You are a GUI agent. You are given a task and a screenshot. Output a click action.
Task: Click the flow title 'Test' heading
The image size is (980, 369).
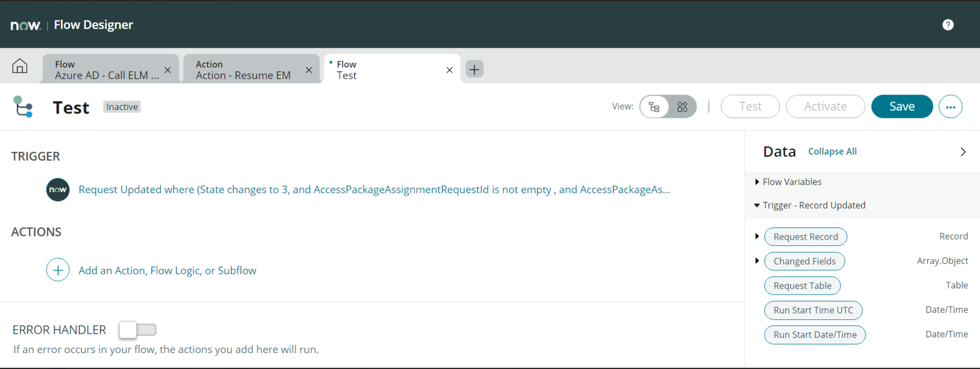click(x=71, y=108)
